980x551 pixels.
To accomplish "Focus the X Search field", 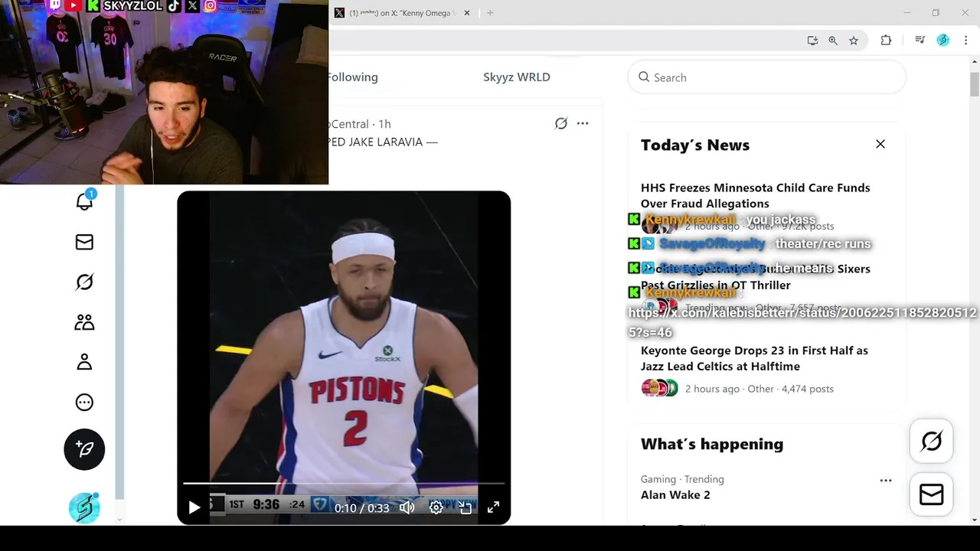I will point(766,77).
